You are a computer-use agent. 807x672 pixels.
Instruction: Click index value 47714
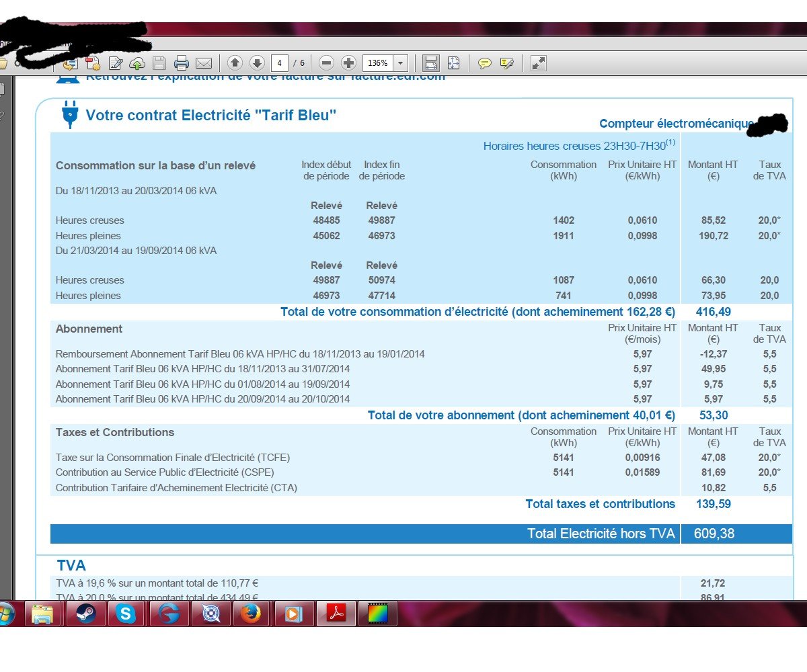382,296
